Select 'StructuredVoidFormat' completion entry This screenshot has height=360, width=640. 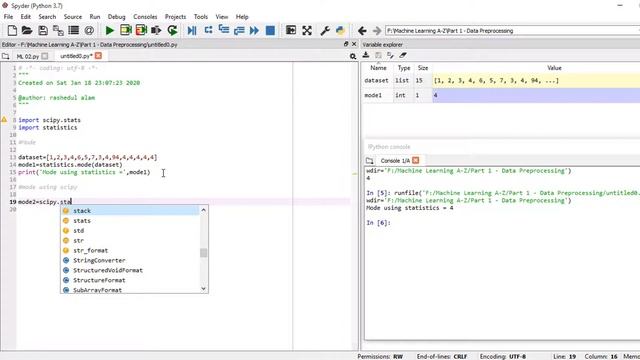[130, 270]
